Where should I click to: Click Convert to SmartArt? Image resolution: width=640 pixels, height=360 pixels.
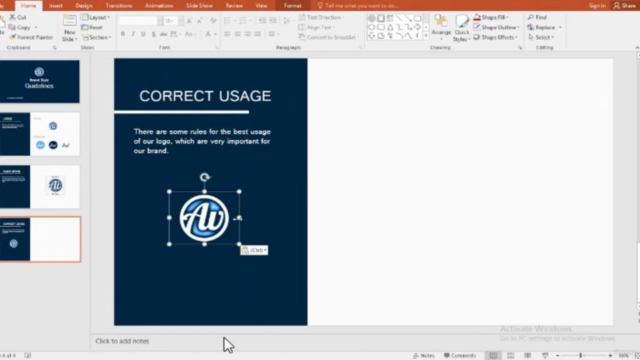point(329,37)
